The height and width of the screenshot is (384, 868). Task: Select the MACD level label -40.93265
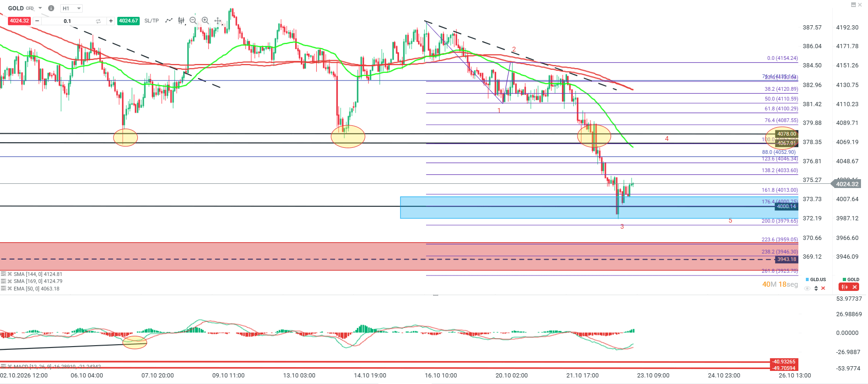pyautogui.click(x=784, y=362)
